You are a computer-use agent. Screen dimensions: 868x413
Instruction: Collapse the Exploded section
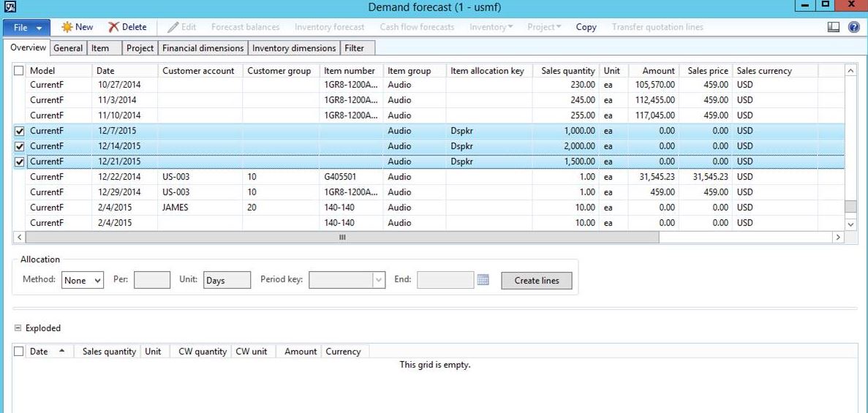click(18, 328)
